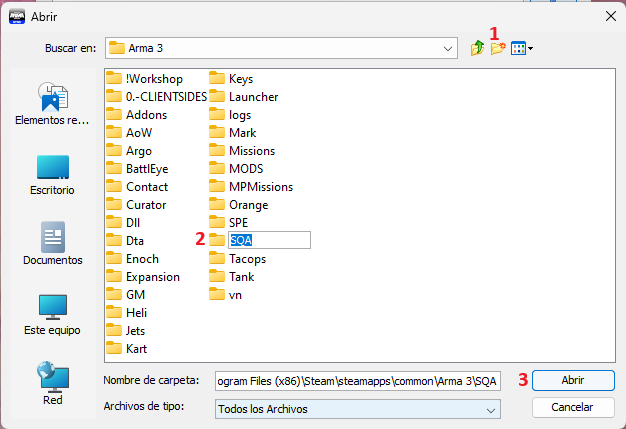
Task: Go up one folder level
Action: tap(477, 48)
